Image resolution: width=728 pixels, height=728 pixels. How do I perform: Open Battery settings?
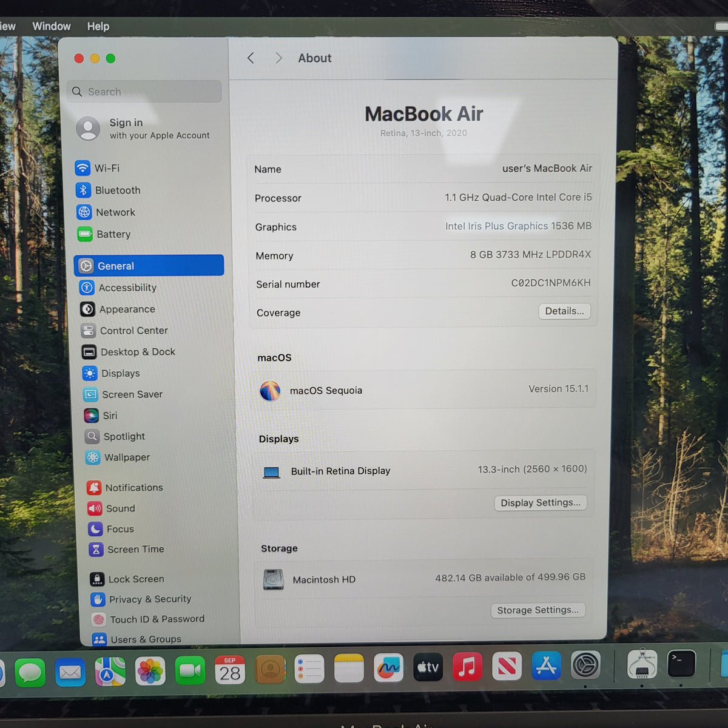point(104,234)
